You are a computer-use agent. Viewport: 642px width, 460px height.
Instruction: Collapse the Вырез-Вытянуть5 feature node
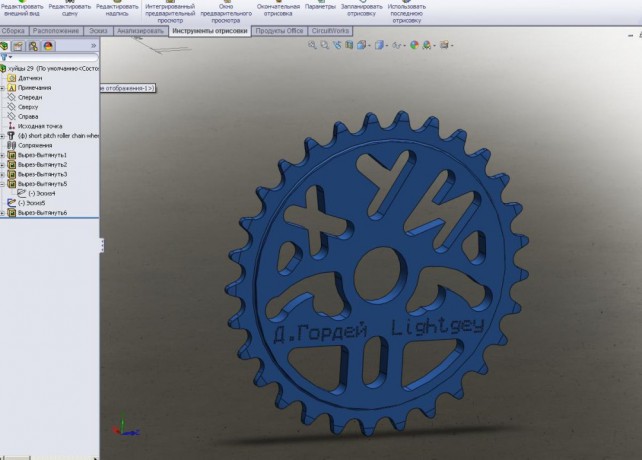point(3,184)
